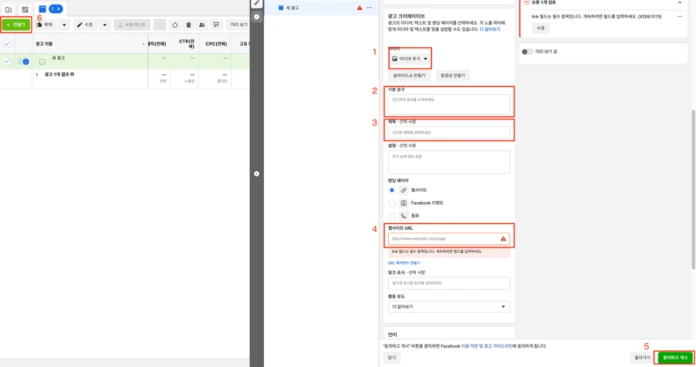Click the CTR(전체) column header

[x=187, y=43]
